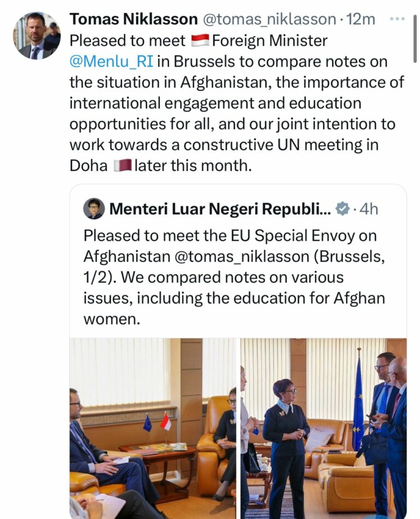Click 'Doha' line in the tweet

[x=161, y=166]
